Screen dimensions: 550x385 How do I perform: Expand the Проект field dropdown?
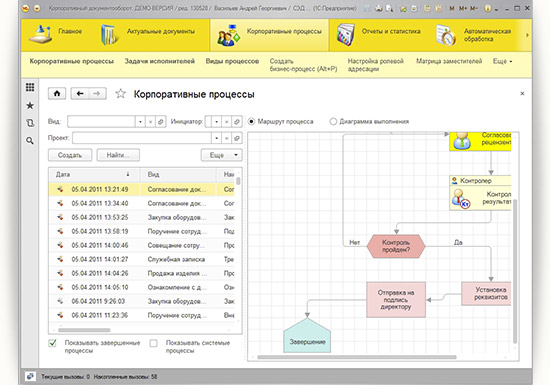click(217, 138)
